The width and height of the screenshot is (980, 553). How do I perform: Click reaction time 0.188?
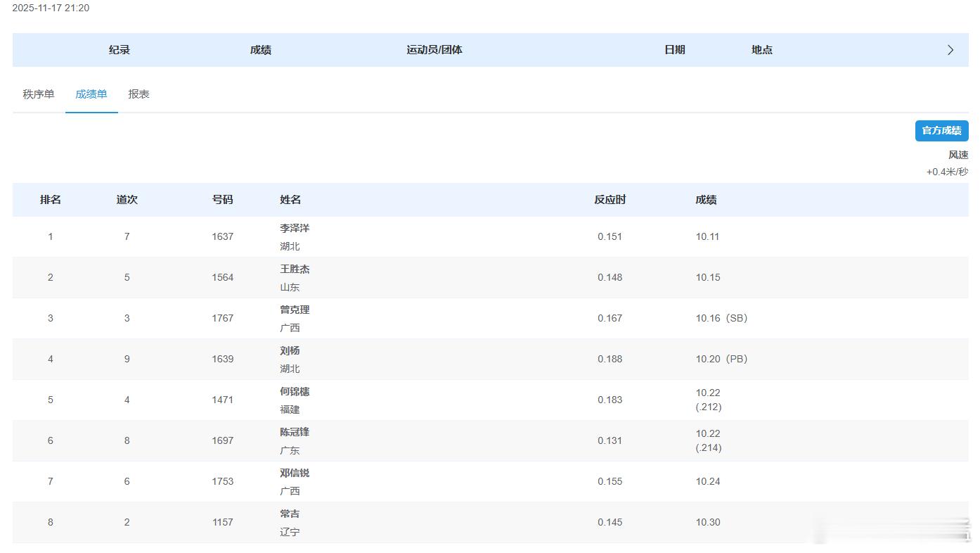(x=610, y=359)
